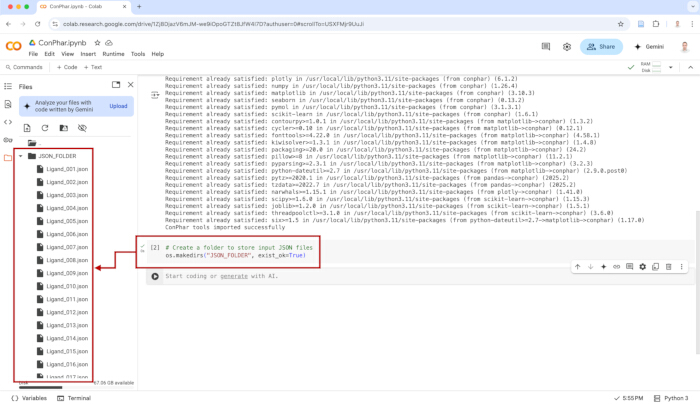Screen dimensions: 700x404
Task: Click the Share button
Action: pos(601,46)
